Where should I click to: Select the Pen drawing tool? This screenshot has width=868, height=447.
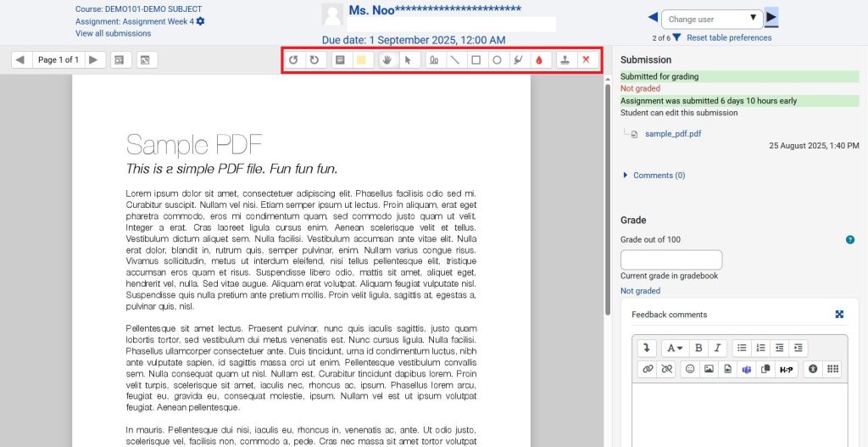tap(433, 60)
